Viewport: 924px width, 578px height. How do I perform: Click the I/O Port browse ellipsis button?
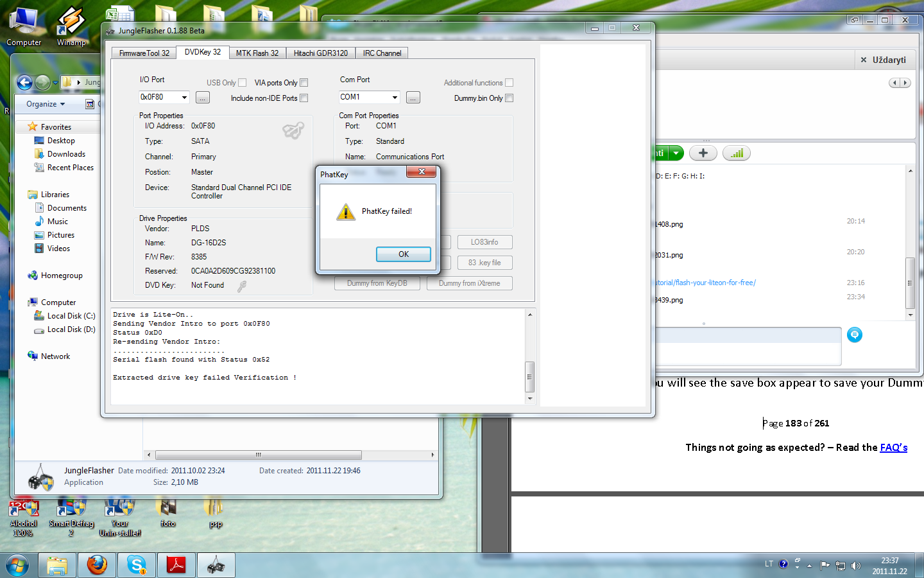pos(203,98)
